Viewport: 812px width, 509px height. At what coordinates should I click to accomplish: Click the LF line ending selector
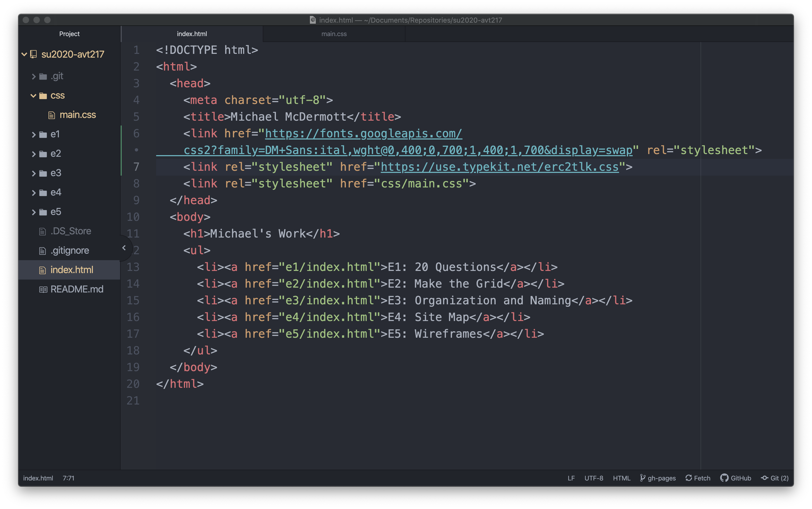click(x=571, y=478)
